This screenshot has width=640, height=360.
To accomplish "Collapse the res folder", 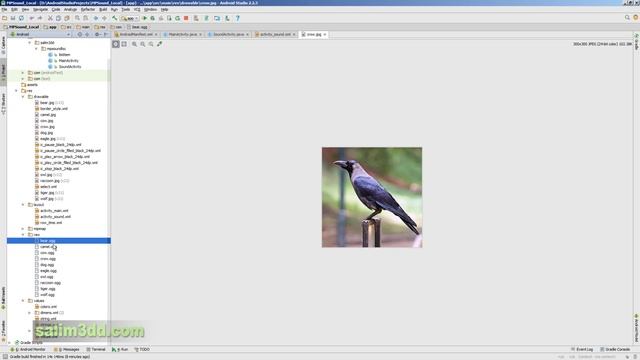I will coord(17,91).
